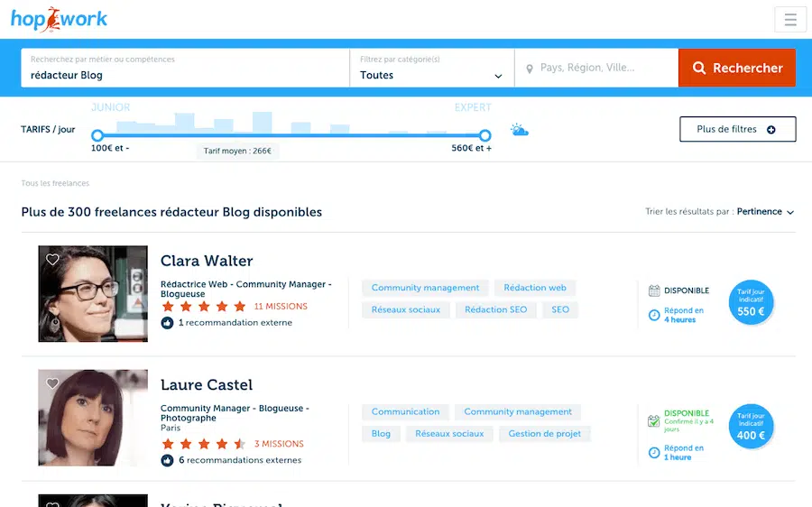This screenshot has height=507, width=812.
Task: Click clock icon beside Laure's response time
Action: 654,453
